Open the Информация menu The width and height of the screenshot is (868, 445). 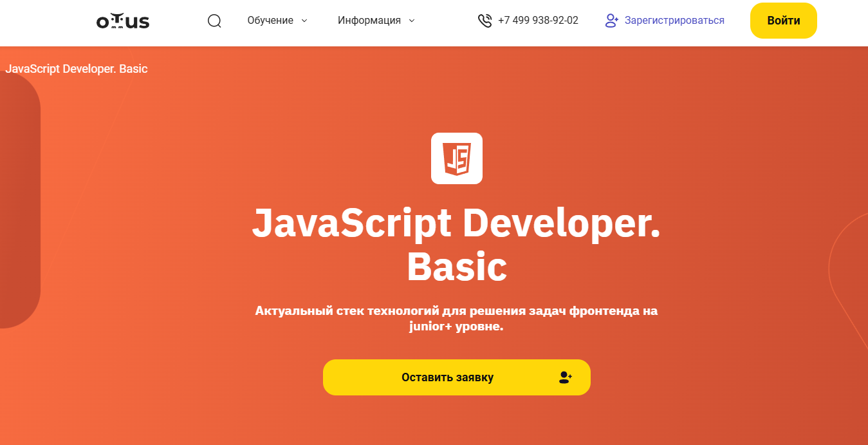point(369,21)
